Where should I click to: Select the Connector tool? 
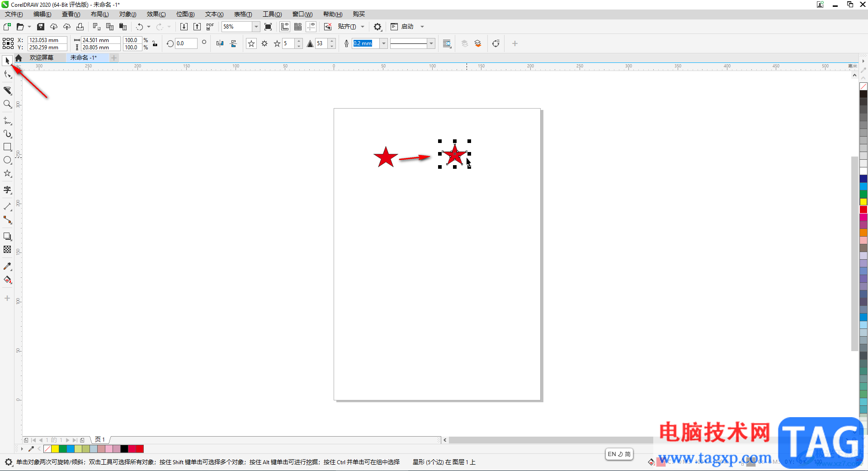7,220
